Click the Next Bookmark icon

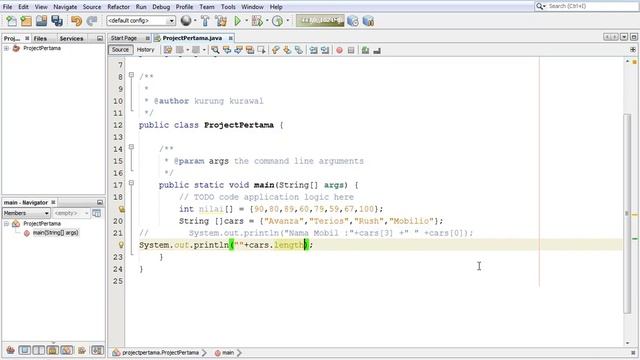287,50
